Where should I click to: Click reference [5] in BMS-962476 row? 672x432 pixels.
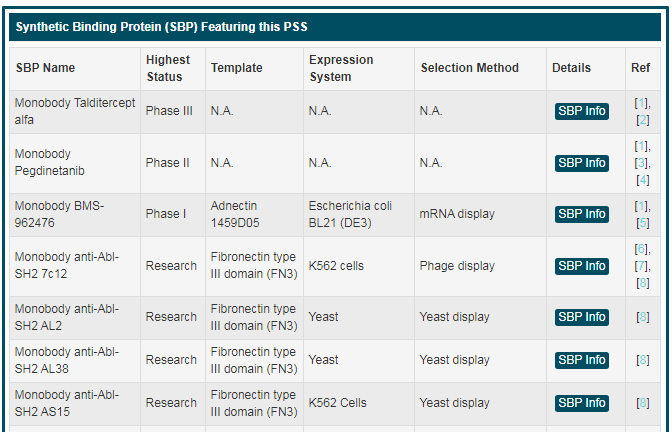642,223
